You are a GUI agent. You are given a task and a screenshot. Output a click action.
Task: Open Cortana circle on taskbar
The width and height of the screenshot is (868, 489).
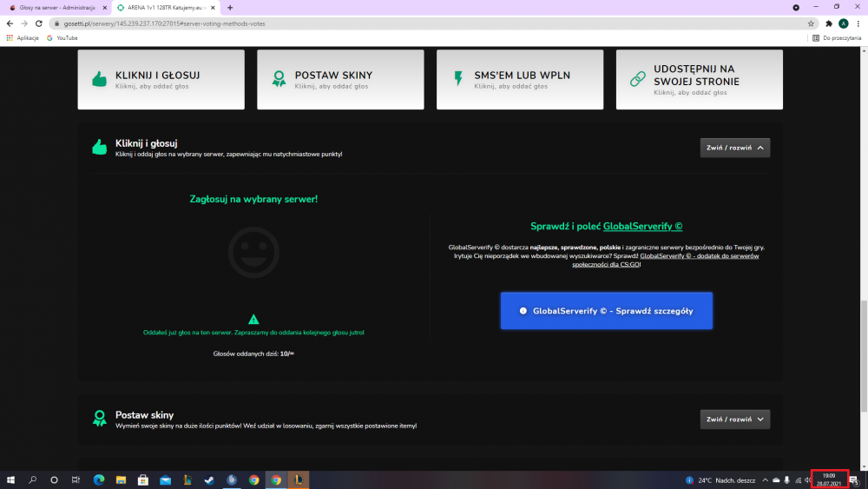click(54, 480)
